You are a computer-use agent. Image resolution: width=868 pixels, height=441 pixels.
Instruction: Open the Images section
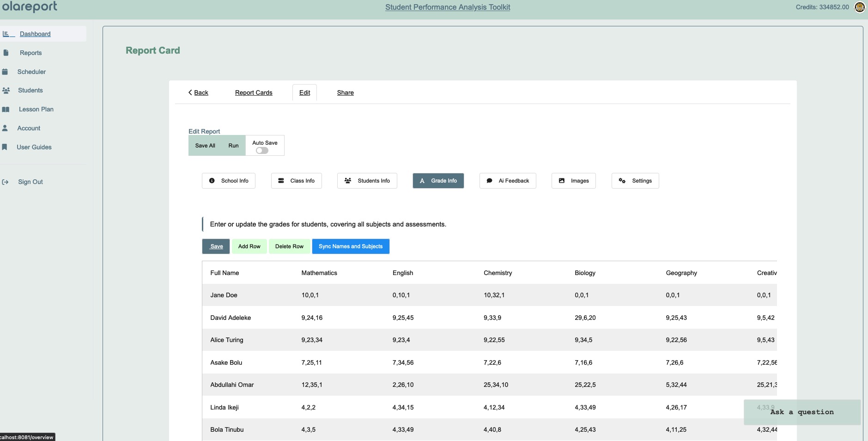(574, 181)
